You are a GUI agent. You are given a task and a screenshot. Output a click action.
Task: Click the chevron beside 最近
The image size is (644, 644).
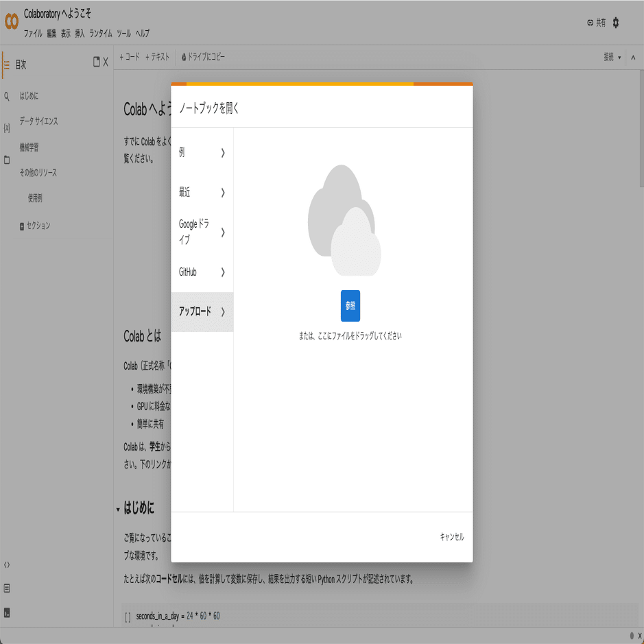[x=223, y=193]
